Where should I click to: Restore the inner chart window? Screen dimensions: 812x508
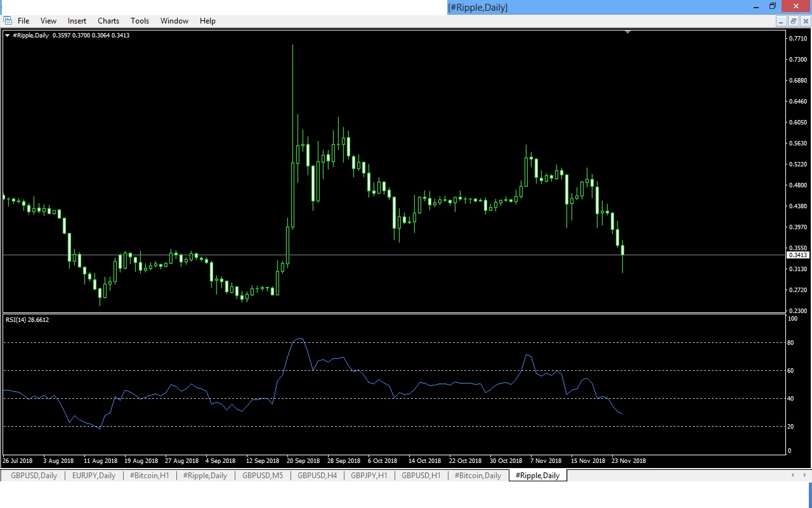(x=793, y=21)
